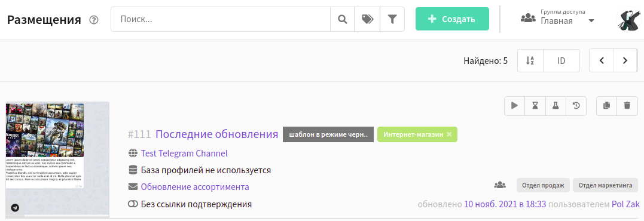The image size is (644, 221).
Task: Click into the Поиск search field
Action: 221,19
